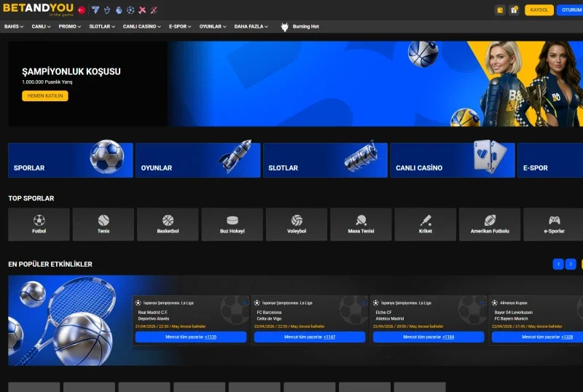Click the Atletico Madrid team name
The height and width of the screenshot is (392, 583).
(390, 318)
